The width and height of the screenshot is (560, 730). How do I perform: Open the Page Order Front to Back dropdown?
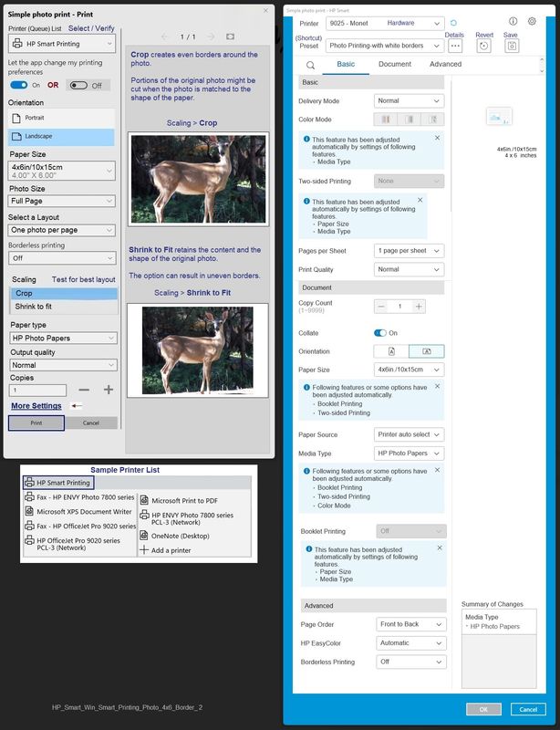(x=411, y=624)
